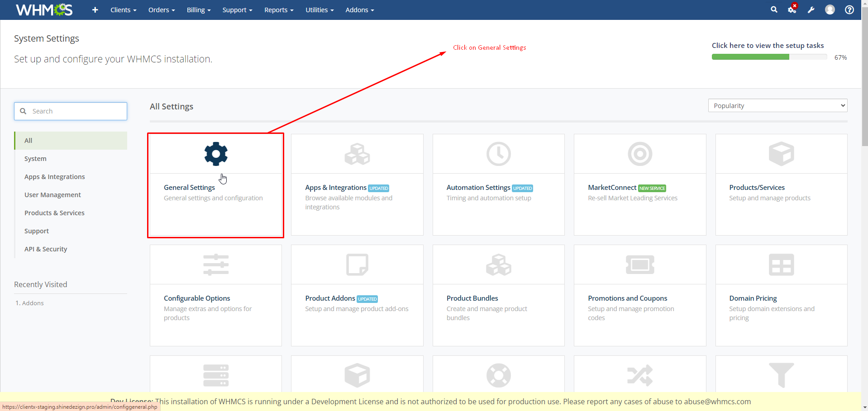This screenshot has height=411, width=868.
Task: Open the setup gears notification icon
Action: [x=792, y=9]
